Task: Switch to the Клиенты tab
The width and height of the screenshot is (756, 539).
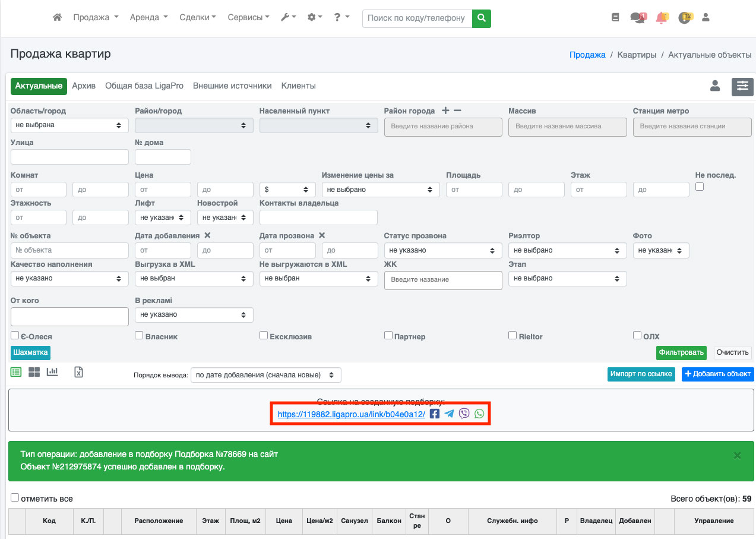Action: point(298,86)
